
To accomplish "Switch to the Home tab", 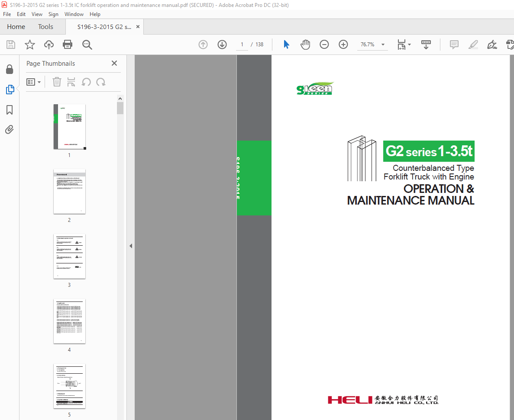I will click(16, 26).
